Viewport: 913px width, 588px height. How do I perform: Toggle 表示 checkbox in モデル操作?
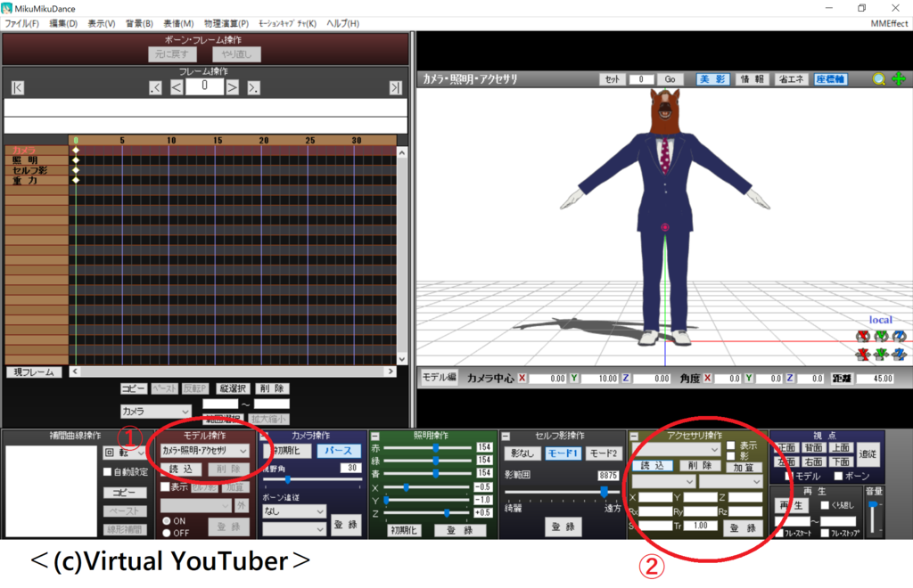coord(165,486)
